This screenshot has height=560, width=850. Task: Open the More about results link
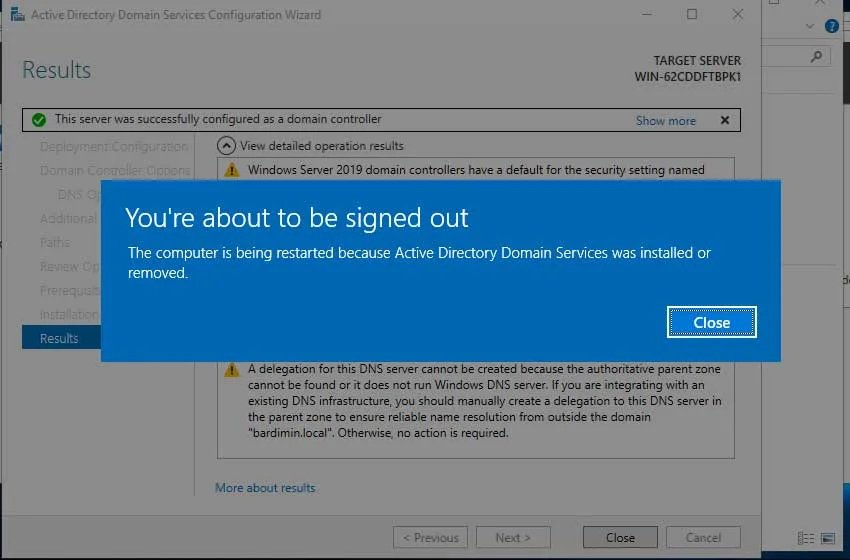click(x=265, y=487)
